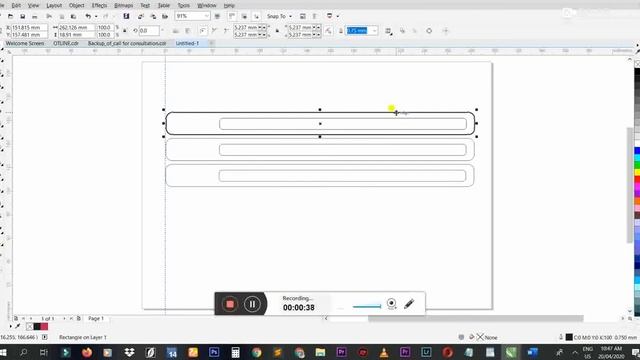
Task: Click the Redo arrow icon
Action: (106, 16)
